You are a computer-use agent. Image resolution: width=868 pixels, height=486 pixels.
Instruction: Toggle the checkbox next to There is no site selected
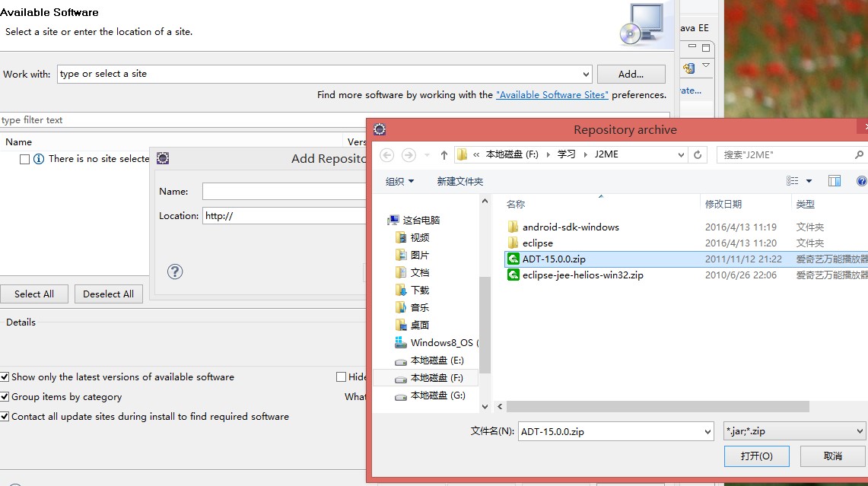pyautogui.click(x=24, y=160)
